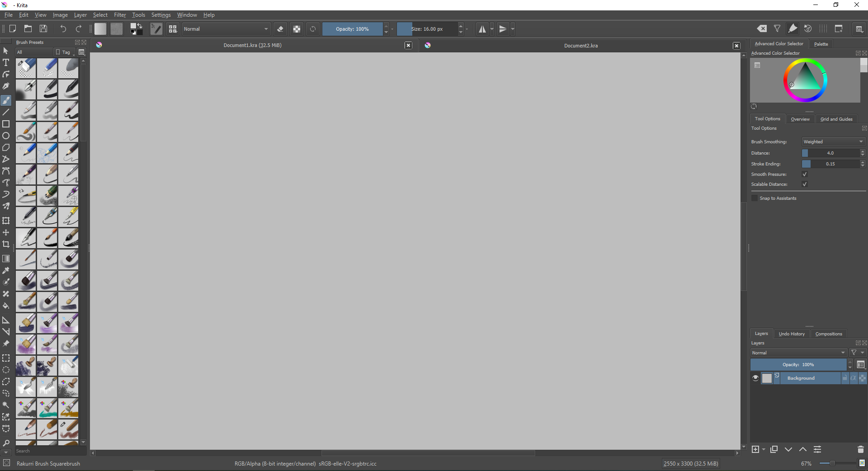The height and width of the screenshot is (471, 868).
Task: Save the current document
Action: point(43,29)
